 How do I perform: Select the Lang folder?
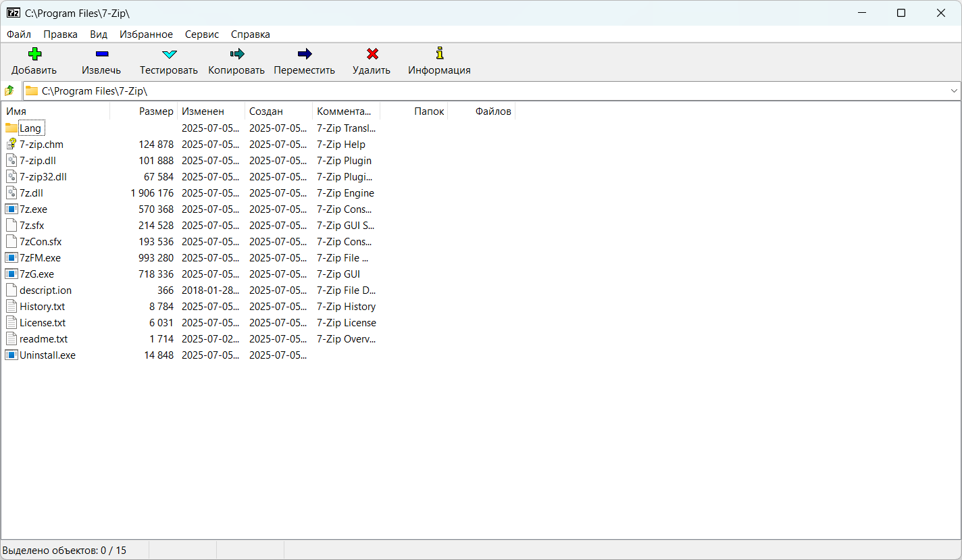[30, 128]
